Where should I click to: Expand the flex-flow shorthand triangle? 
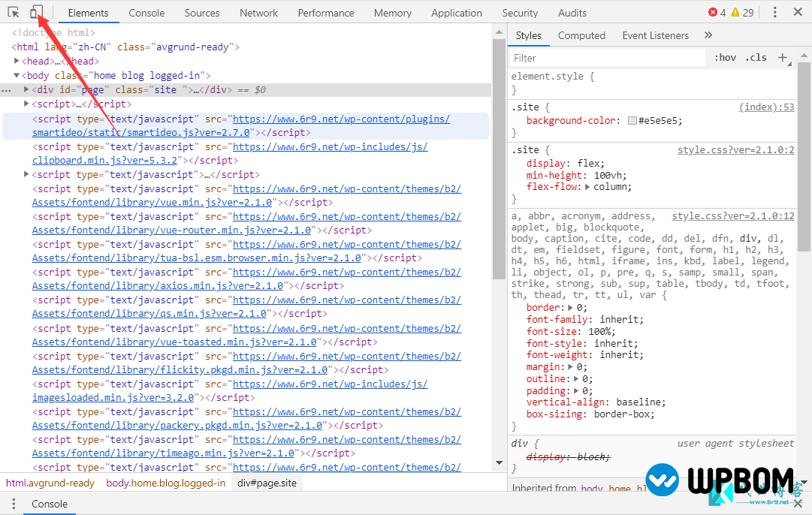[587, 187]
